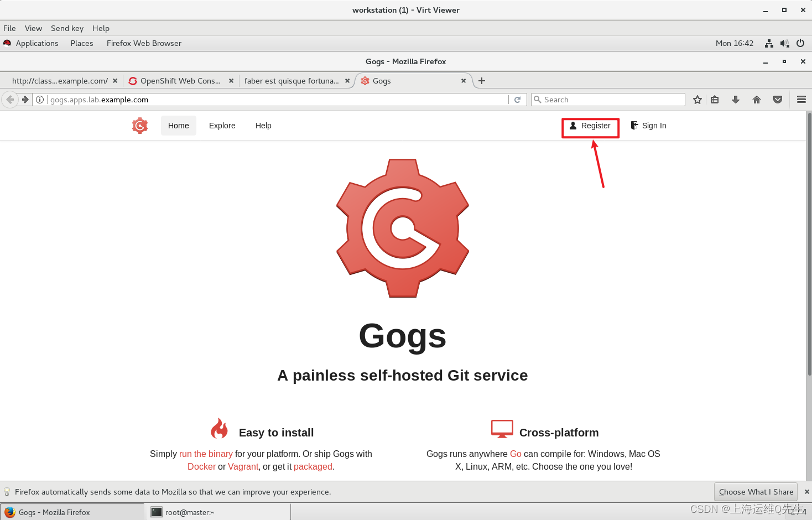Show bookmarks list icon
This screenshot has height=520, width=812.
tap(715, 100)
